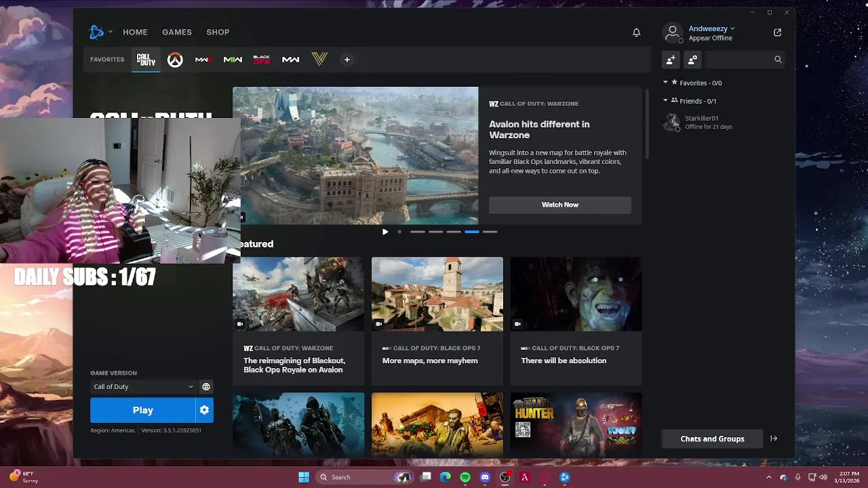Screen dimensions: 868x488
Task: Open Avalon hits different in Warzone headline
Action: tap(539, 129)
